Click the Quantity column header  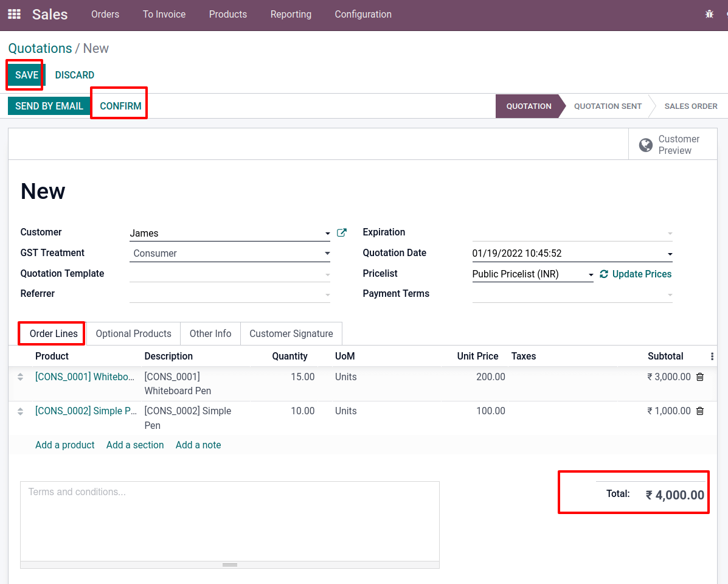click(x=289, y=356)
